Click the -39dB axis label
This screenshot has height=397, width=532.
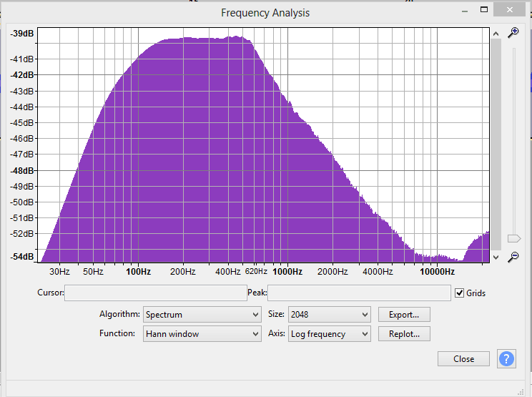click(x=22, y=33)
